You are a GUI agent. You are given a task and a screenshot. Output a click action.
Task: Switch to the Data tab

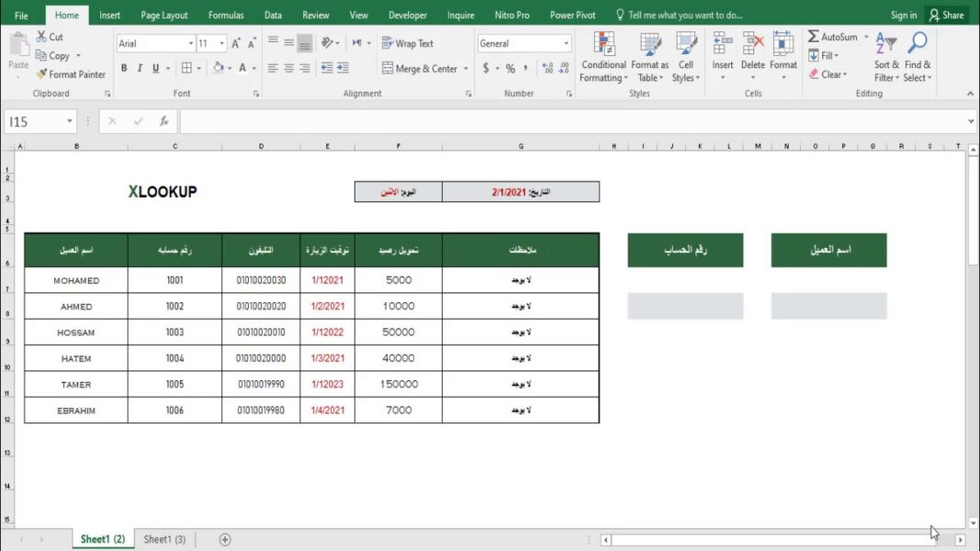tap(273, 15)
